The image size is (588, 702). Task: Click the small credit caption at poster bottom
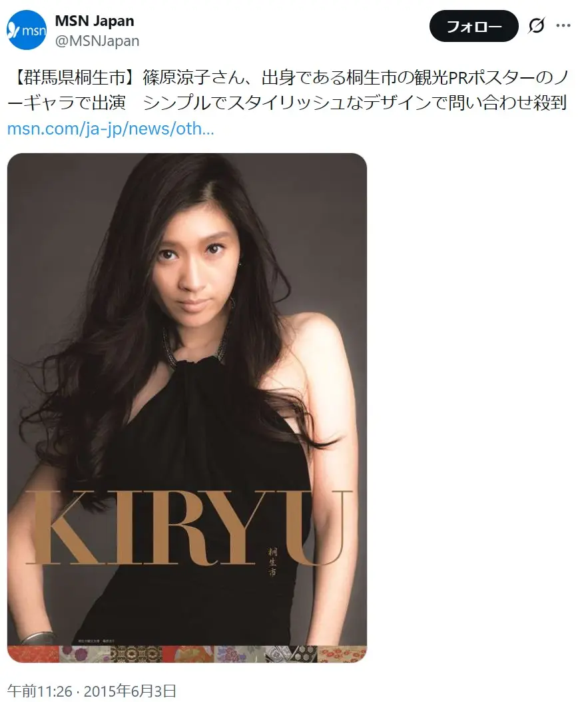coord(96,641)
